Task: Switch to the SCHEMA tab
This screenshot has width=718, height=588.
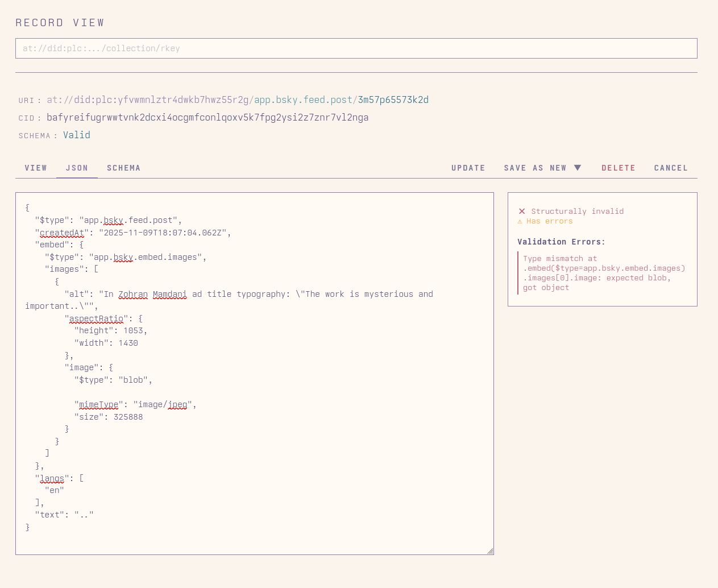Action: pos(123,167)
